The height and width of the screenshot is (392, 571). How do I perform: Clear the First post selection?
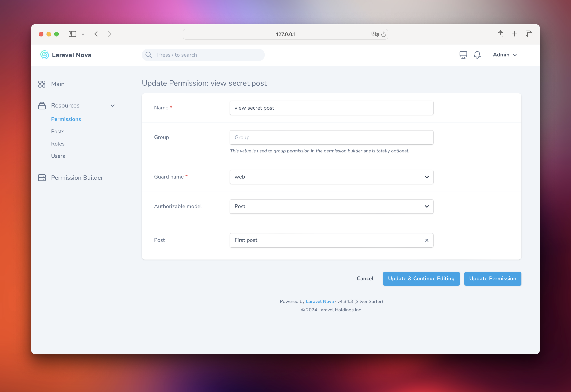[427, 240]
